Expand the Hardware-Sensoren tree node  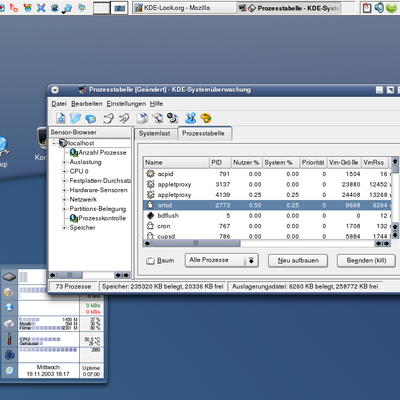point(64,190)
